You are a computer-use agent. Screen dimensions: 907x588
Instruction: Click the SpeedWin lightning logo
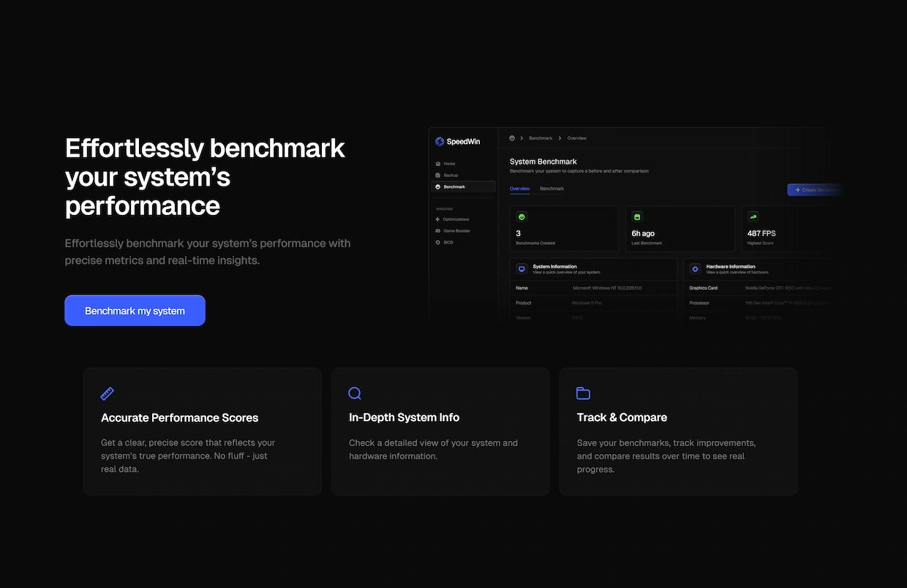[440, 142]
